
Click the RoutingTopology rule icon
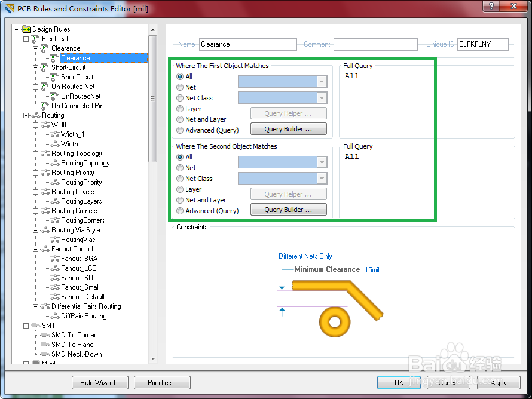55,163
